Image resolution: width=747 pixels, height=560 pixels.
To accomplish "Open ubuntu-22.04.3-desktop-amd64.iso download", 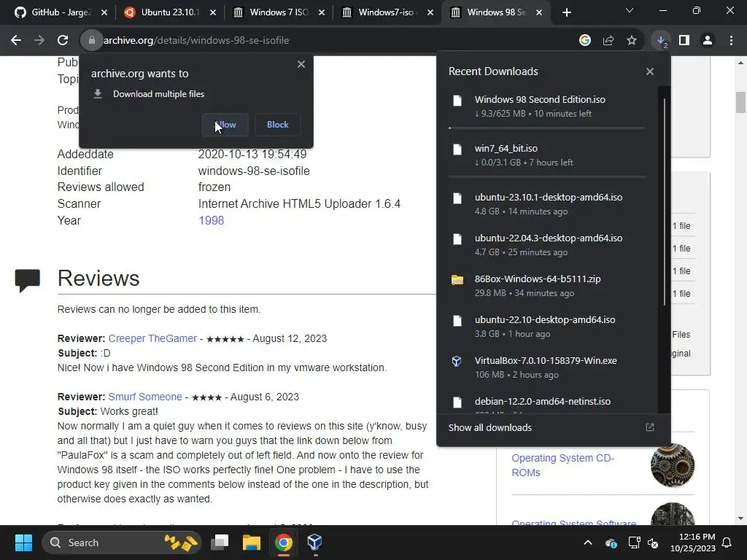I will pos(547,245).
